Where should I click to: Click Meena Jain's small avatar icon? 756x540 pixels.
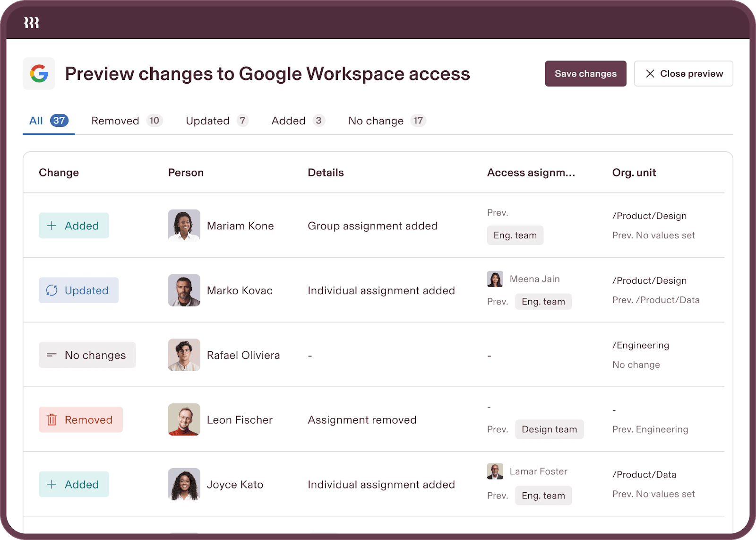pyautogui.click(x=495, y=279)
